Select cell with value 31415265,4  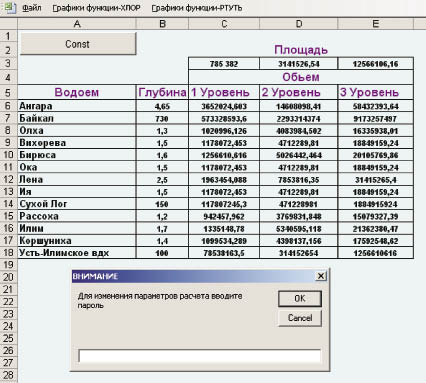click(376, 179)
